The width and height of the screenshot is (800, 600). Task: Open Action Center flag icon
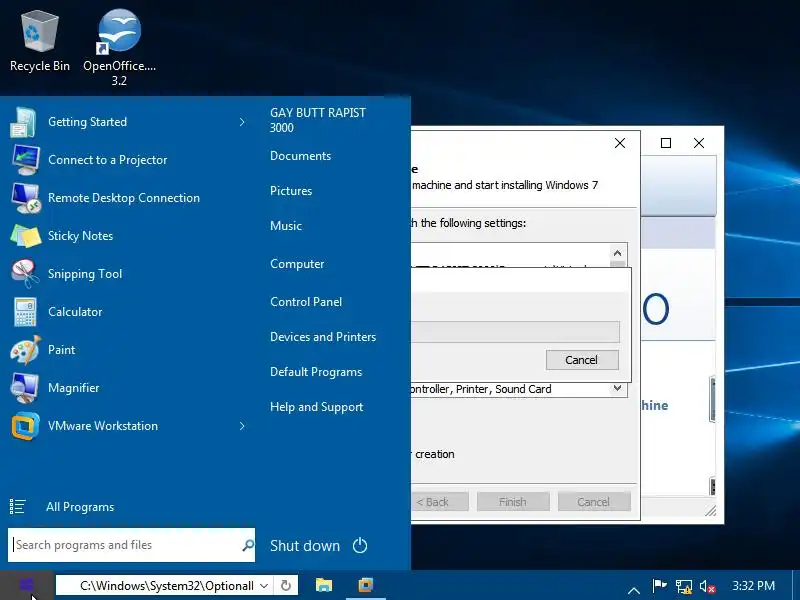659,586
